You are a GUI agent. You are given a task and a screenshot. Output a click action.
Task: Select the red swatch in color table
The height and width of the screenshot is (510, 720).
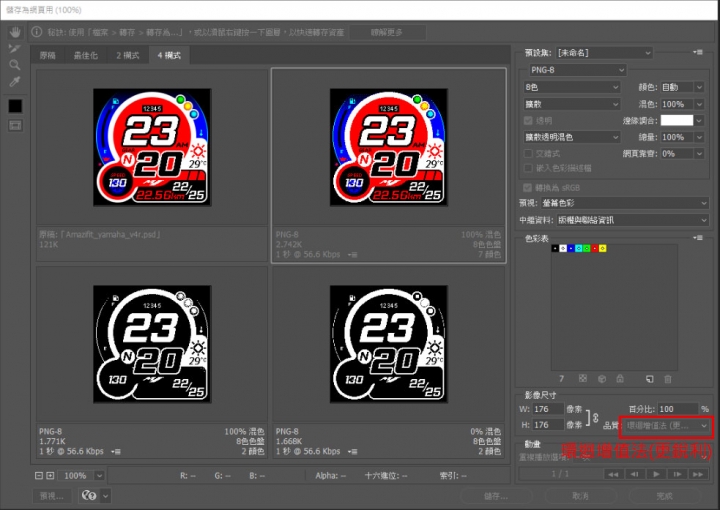tap(595, 248)
